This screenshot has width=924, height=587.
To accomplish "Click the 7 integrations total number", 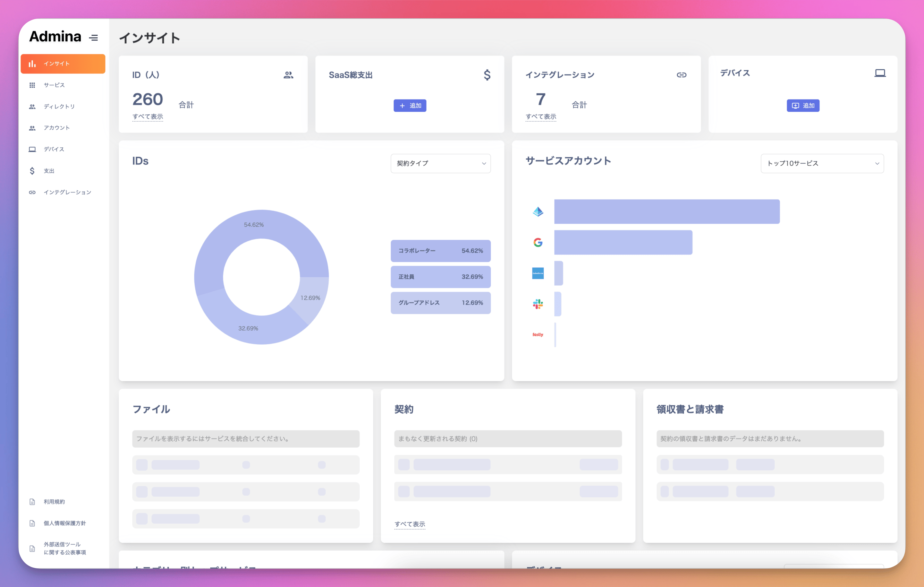I will 541,99.
